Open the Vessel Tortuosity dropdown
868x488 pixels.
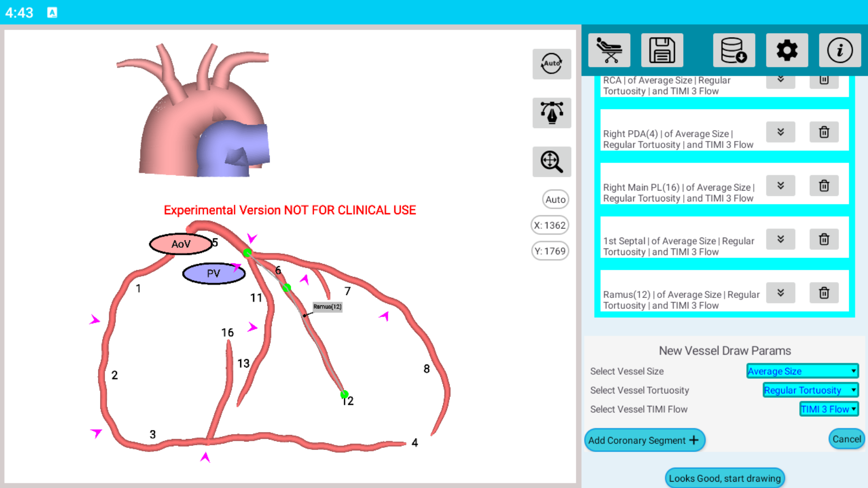pyautogui.click(x=810, y=390)
